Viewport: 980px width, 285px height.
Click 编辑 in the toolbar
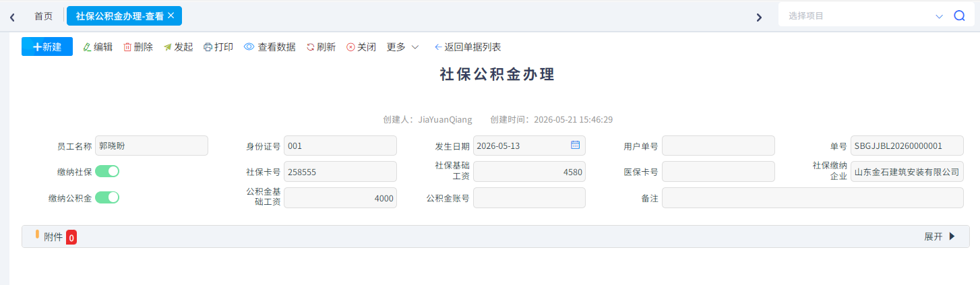click(x=98, y=47)
